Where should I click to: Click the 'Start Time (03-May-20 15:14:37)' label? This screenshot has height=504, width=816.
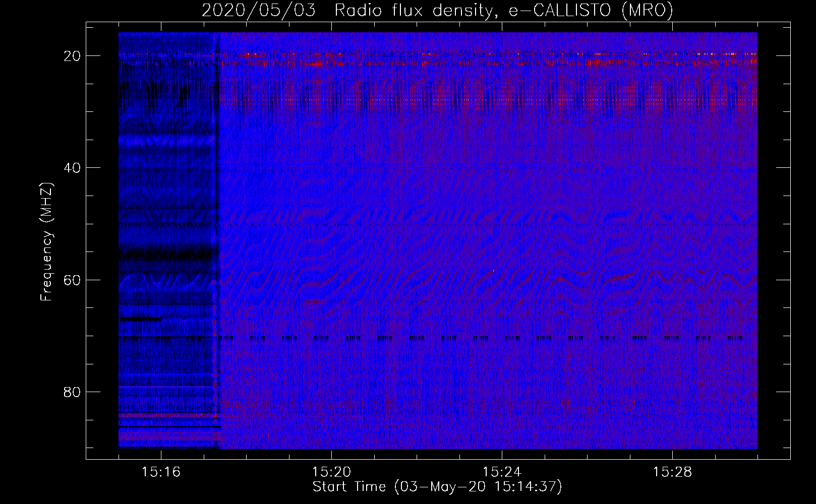[437, 487]
